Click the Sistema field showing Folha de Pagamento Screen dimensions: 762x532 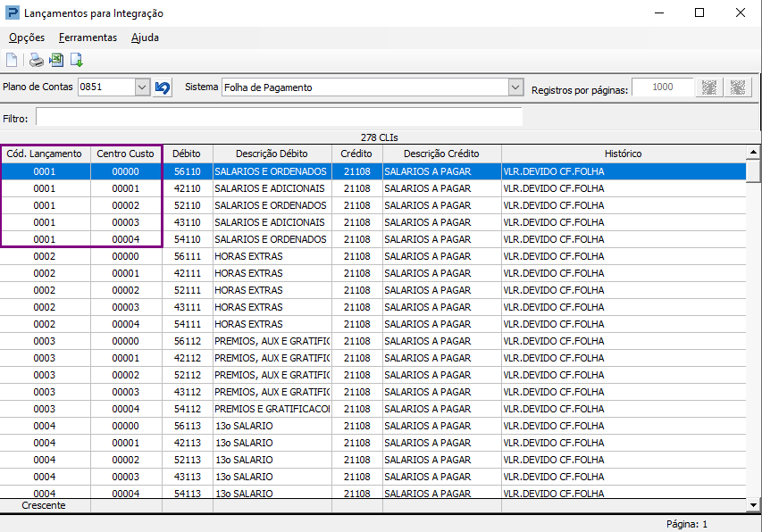click(365, 87)
